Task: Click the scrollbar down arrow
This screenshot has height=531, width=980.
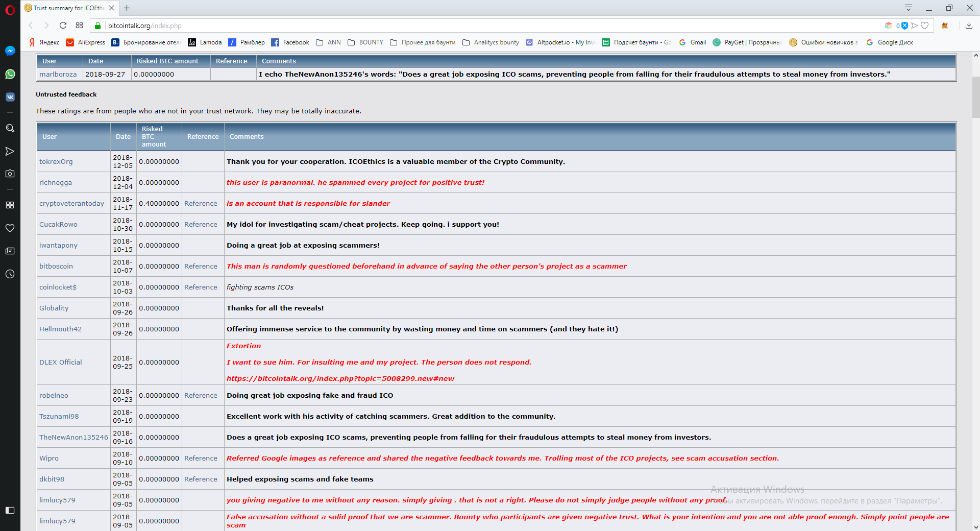Action: (x=975, y=526)
